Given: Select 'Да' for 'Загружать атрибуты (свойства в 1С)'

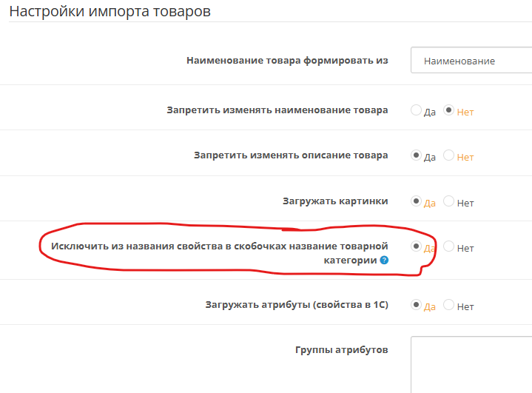Looking at the screenshot, I should pos(416,304).
